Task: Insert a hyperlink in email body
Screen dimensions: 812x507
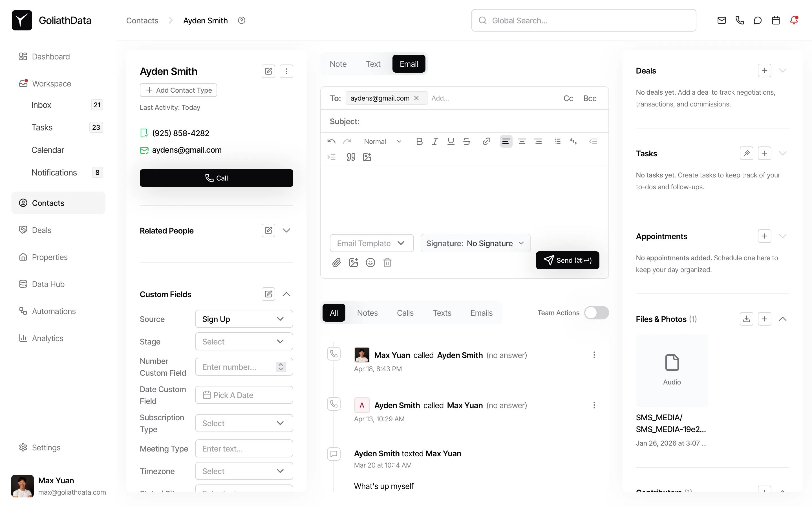Action: click(486, 141)
